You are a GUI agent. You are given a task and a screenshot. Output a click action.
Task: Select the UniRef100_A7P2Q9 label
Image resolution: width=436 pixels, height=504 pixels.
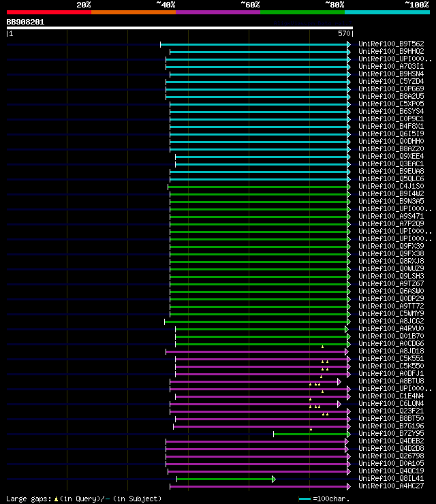391,223
